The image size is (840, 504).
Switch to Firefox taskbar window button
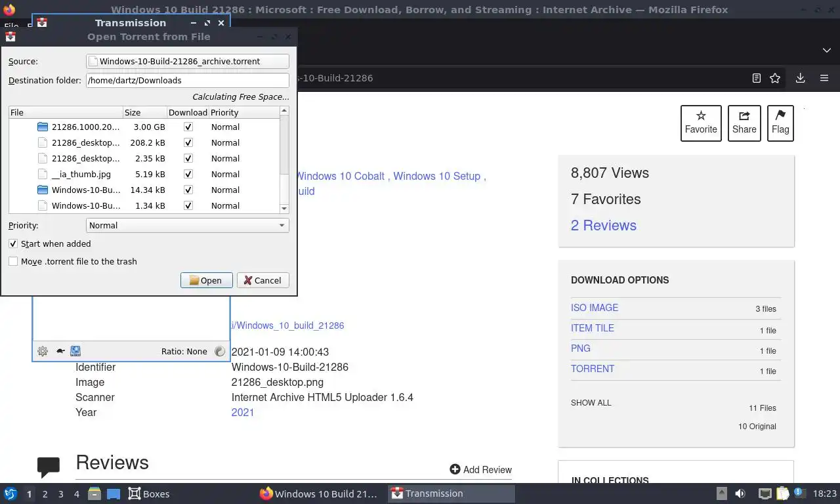[x=320, y=493]
